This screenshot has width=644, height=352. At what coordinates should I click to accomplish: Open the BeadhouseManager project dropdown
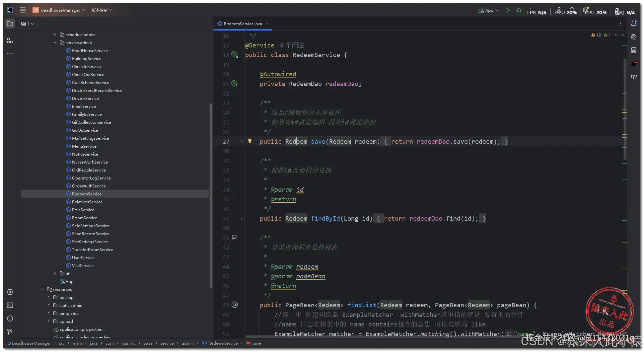(59, 10)
